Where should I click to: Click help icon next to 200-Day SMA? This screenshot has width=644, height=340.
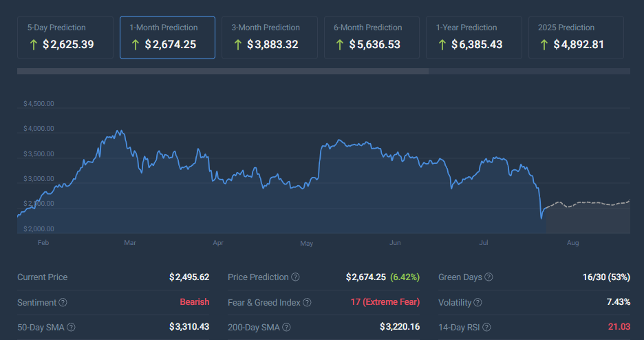(286, 327)
